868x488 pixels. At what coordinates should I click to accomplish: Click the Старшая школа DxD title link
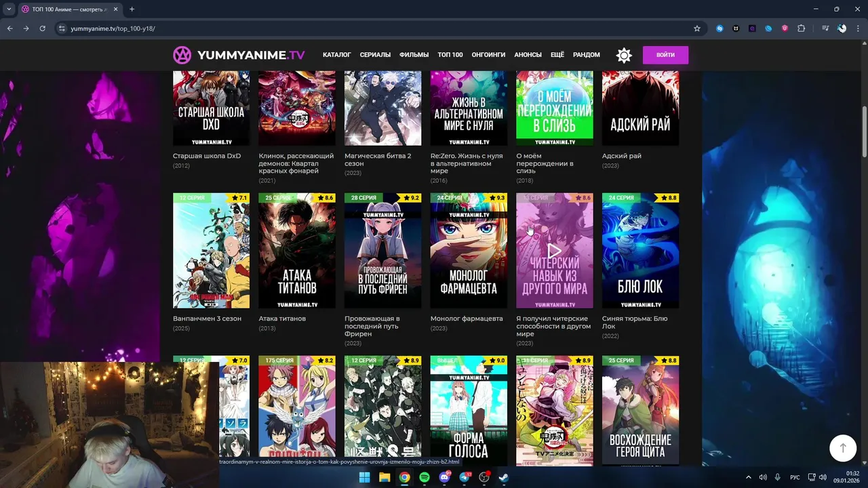(207, 156)
